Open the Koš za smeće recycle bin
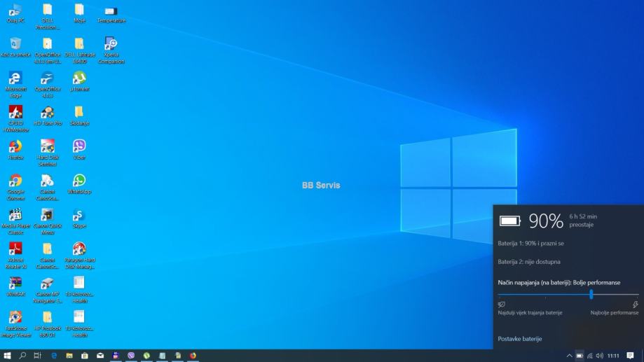644x362 pixels. tap(15, 47)
